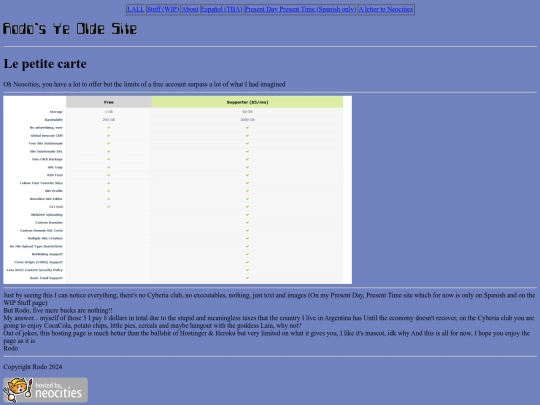Click the Free column header in table
The image size is (540, 405).
tap(108, 102)
